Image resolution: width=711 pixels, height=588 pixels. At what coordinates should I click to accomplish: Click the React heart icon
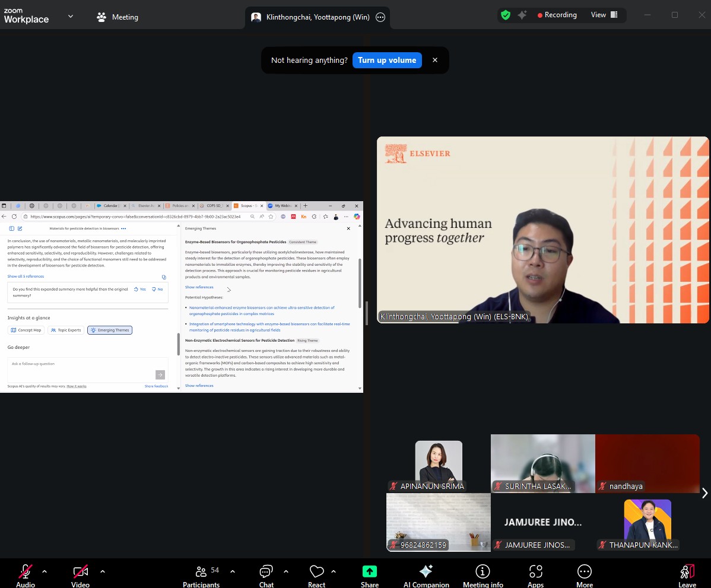(x=316, y=571)
